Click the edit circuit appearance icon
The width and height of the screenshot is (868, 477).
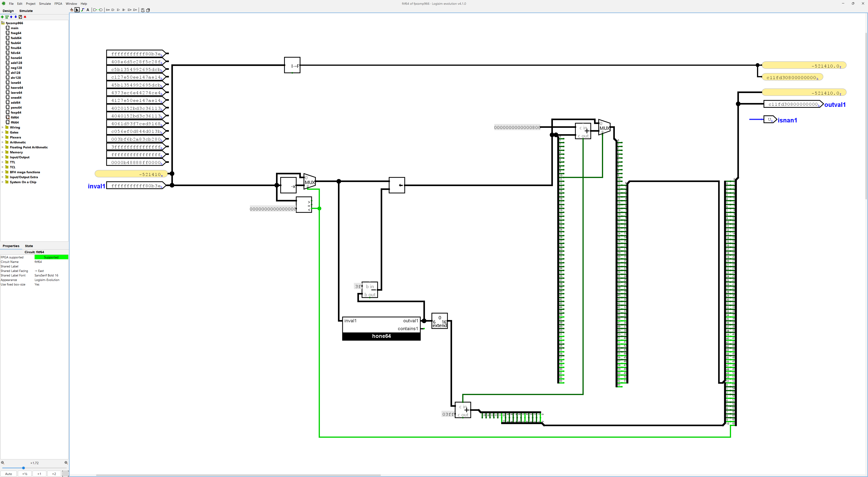20,17
